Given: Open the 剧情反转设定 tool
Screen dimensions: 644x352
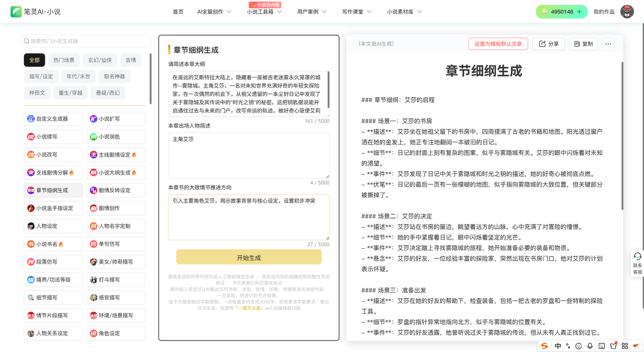Looking at the screenshot, I should [x=116, y=190].
